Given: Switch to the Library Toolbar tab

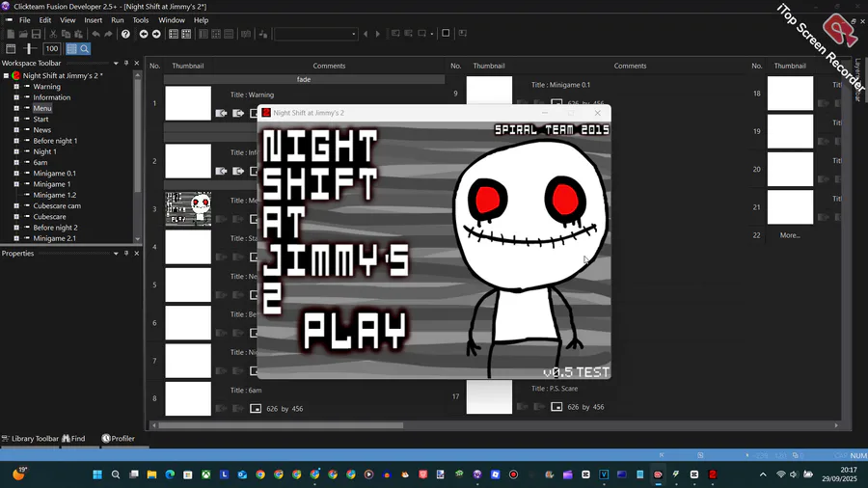Looking at the screenshot, I should 31,438.
